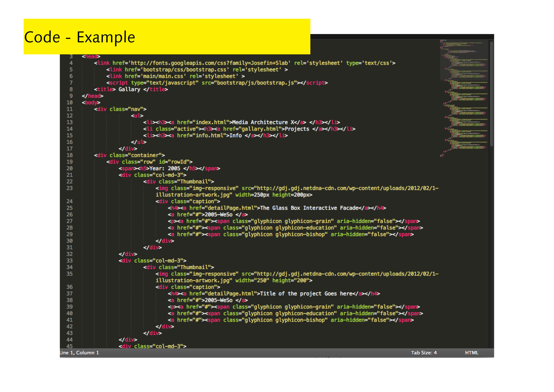Click the highlighted viewport region in the minimap
This screenshot has height=392, width=554.
464,60
